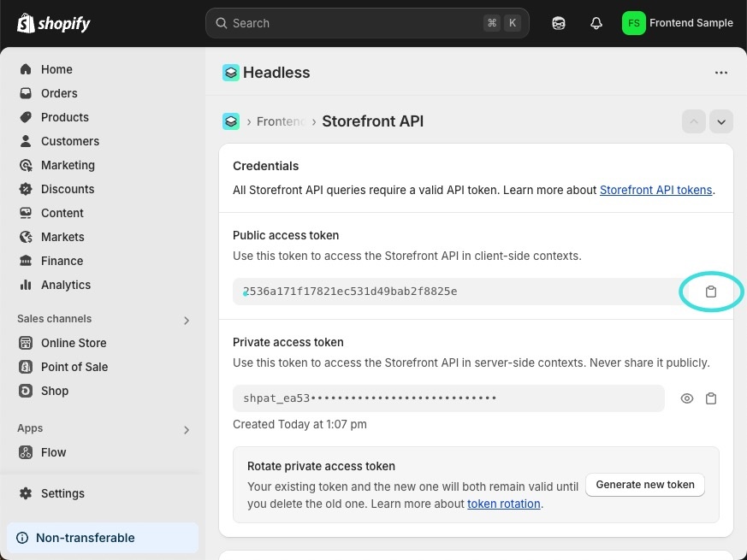Click 'Created Today at 1:07 pm' text
747x560 pixels.
point(299,424)
